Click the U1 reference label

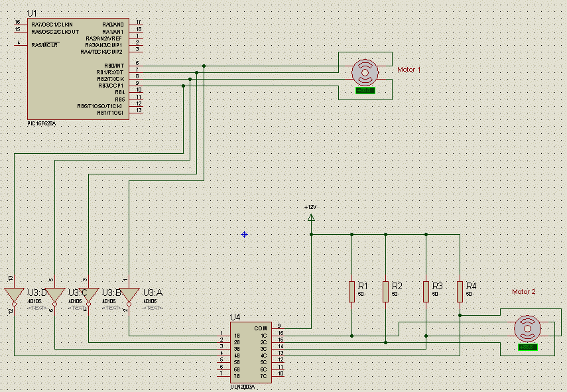[x=32, y=13]
